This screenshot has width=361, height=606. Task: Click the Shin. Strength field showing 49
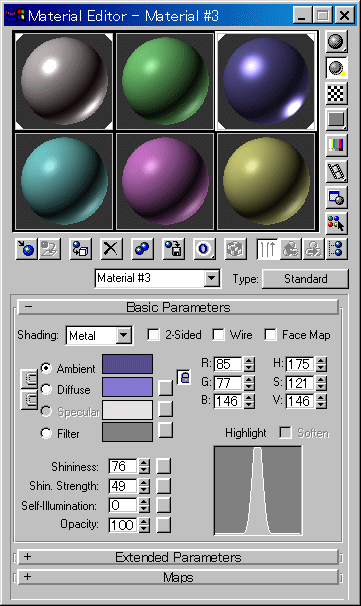coord(123,486)
